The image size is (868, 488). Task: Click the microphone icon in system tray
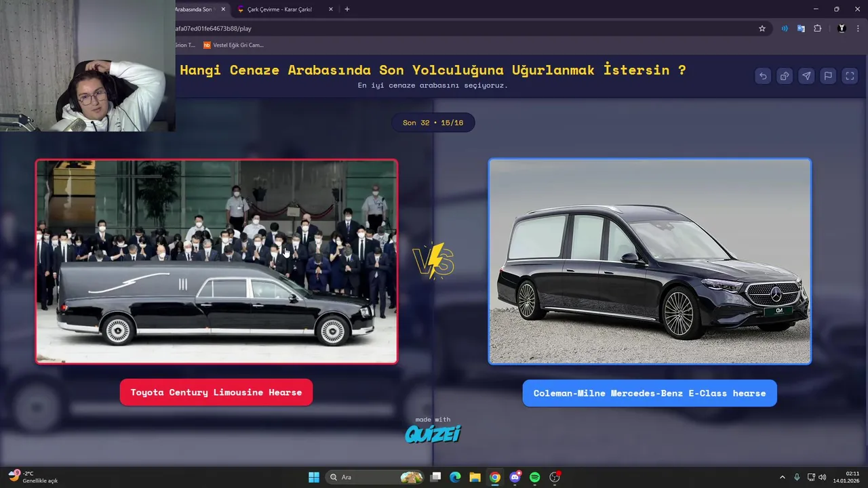797,477
